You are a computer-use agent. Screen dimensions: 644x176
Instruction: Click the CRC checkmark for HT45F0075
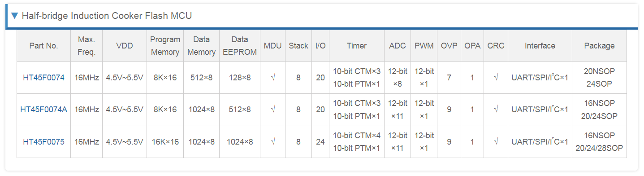496,142
